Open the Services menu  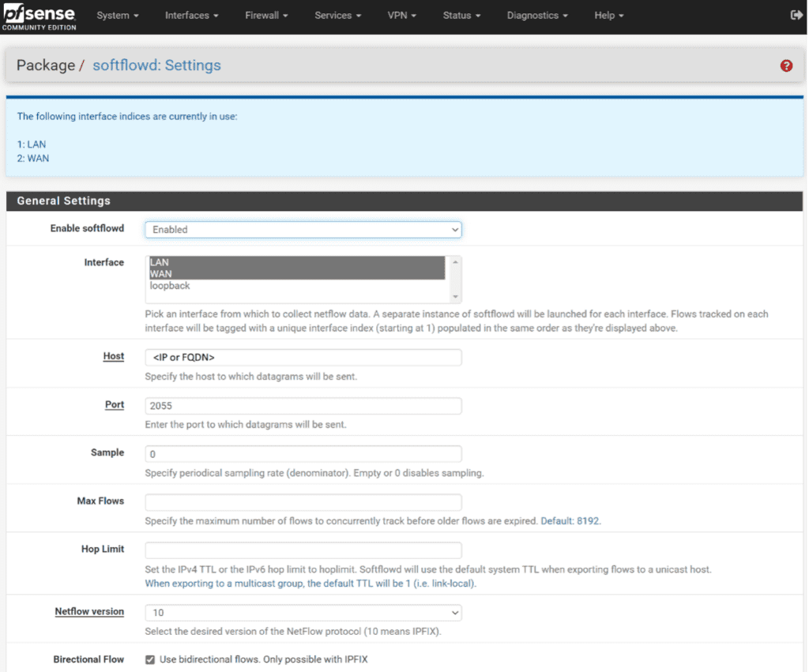click(338, 16)
